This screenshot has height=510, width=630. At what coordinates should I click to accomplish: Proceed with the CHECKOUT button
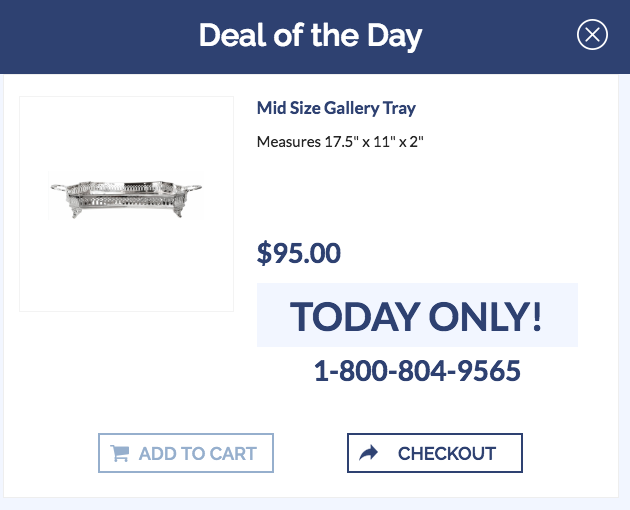coord(434,453)
